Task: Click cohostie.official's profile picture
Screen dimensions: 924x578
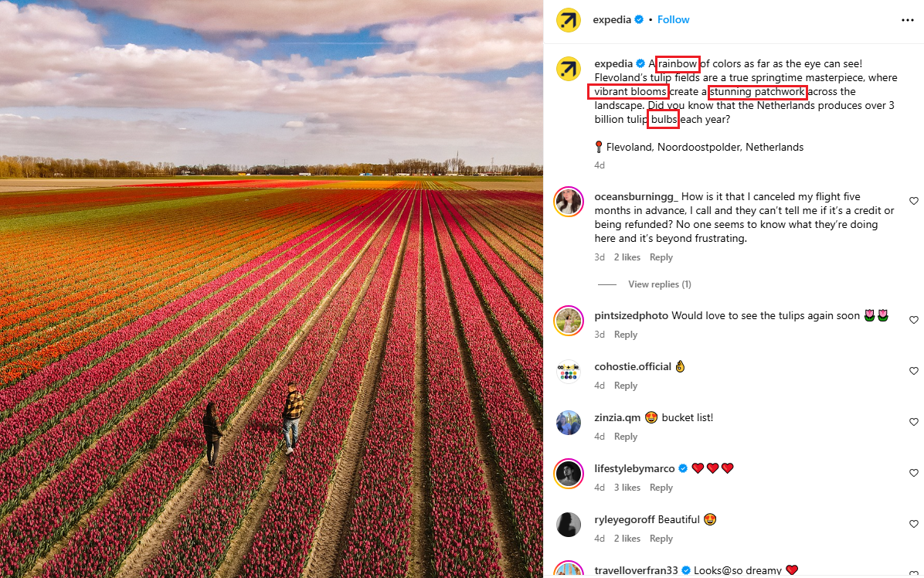Action: (x=569, y=371)
